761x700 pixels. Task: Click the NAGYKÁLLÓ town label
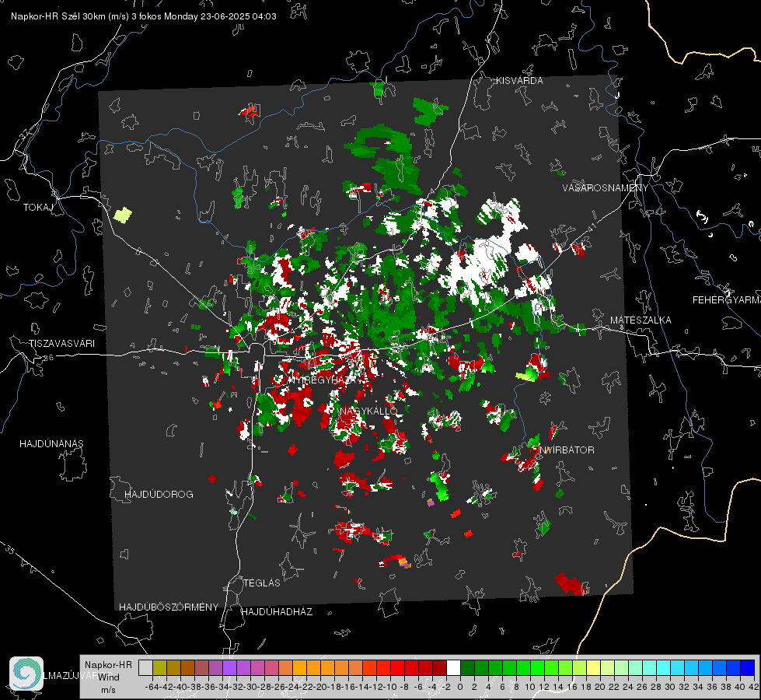(x=368, y=411)
